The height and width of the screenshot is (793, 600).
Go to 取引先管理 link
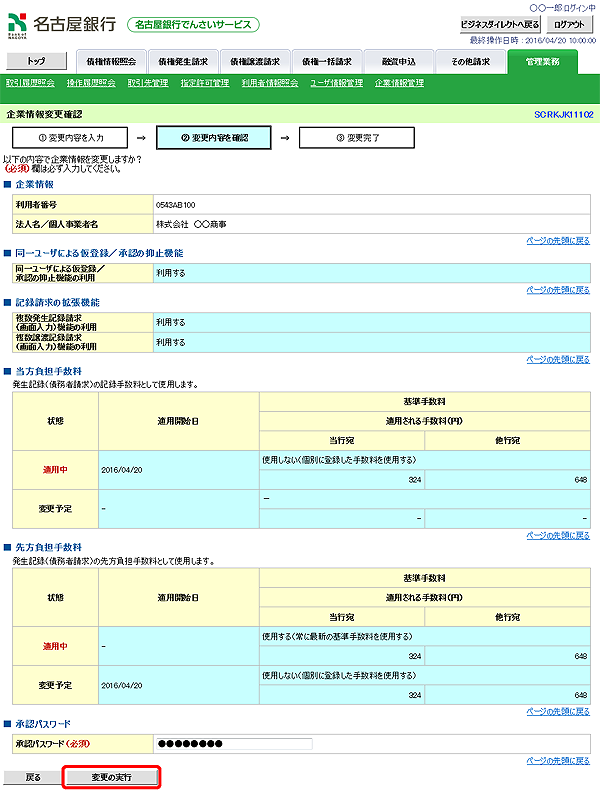(x=148, y=83)
